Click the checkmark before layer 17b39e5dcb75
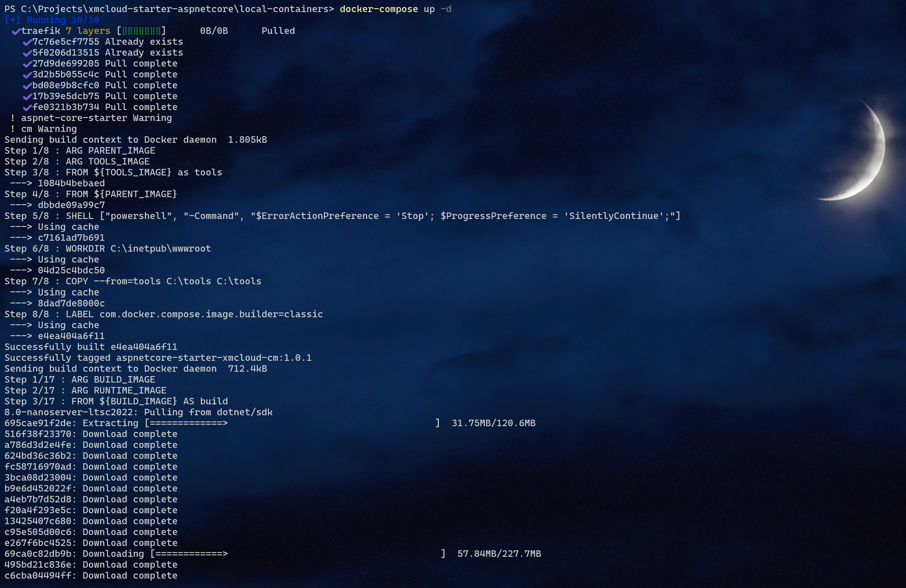 [x=27, y=97]
